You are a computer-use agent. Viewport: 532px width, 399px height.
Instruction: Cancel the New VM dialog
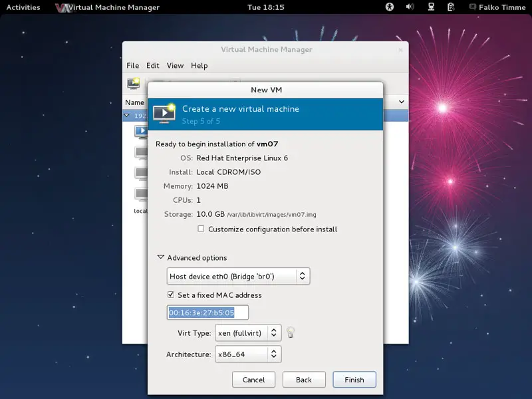tap(253, 379)
